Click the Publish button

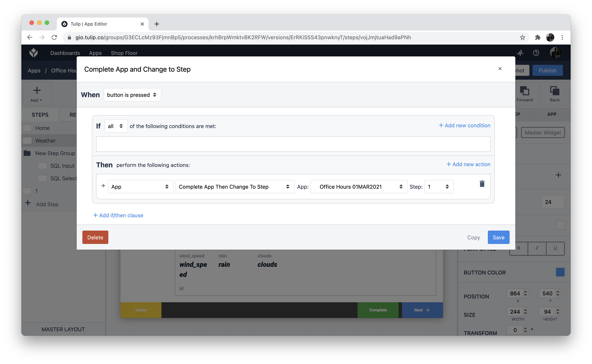click(x=547, y=70)
